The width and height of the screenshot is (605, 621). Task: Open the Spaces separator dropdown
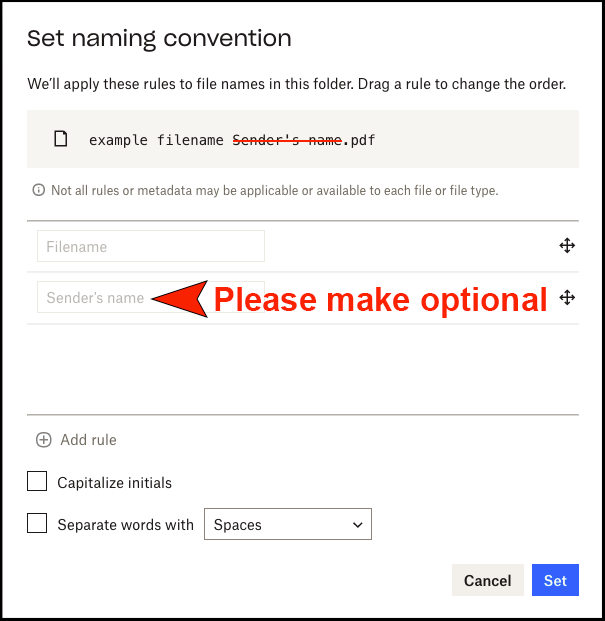287,524
